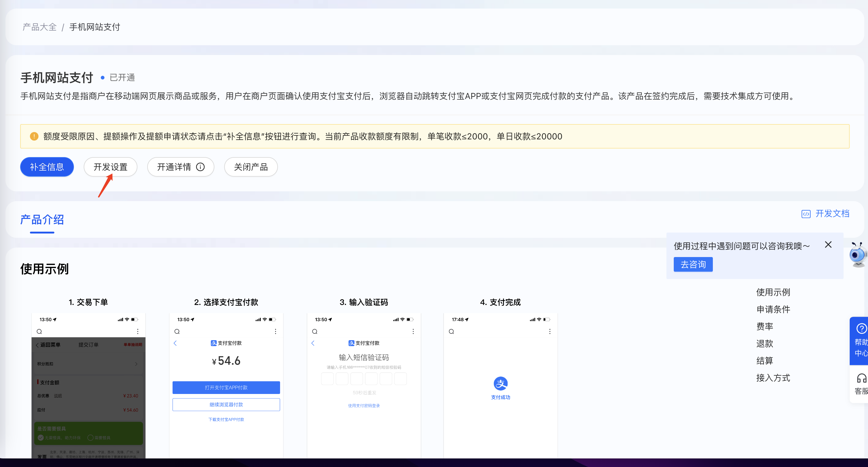Click the three-dot menu in 支付完成 screenshot

(550, 331)
